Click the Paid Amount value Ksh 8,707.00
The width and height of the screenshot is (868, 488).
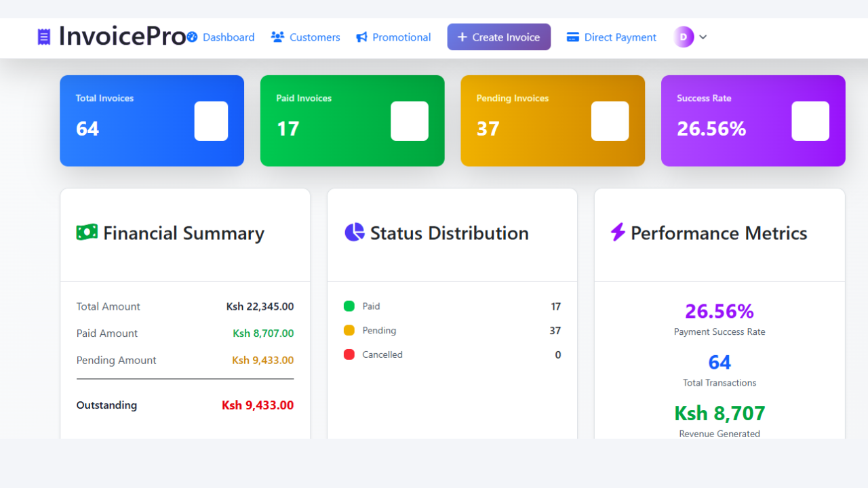click(263, 333)
